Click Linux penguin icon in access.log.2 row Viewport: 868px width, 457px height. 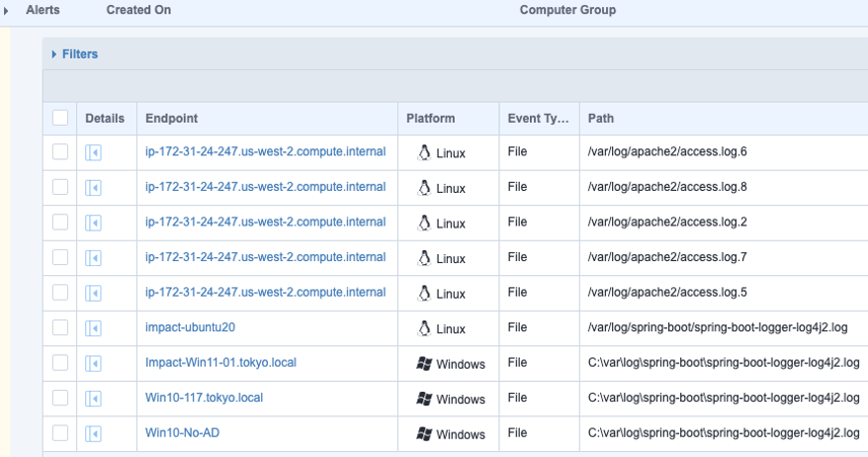[424, 223]
